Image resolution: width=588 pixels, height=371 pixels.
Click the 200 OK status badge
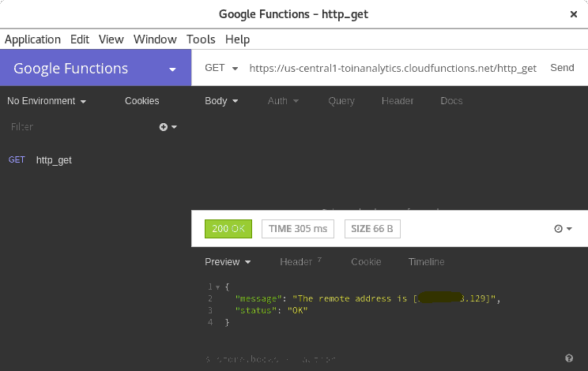[x=228, y=229]
